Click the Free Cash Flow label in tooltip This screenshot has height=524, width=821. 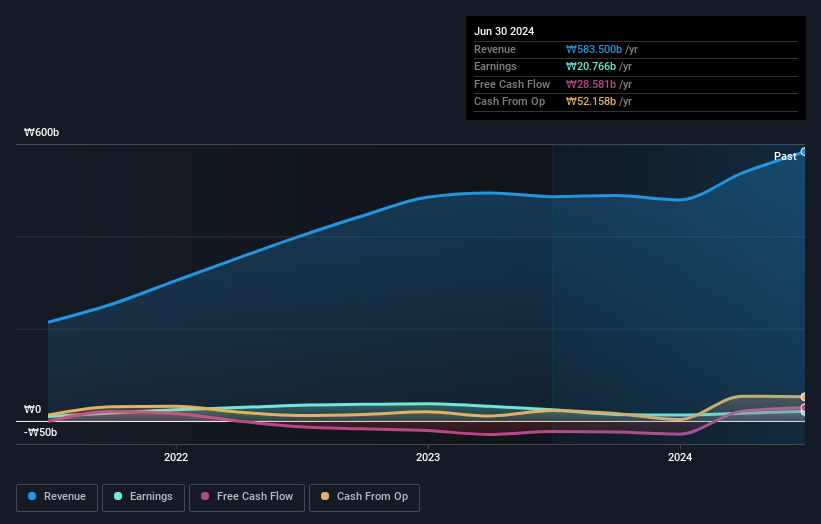[x=512, y=84]
